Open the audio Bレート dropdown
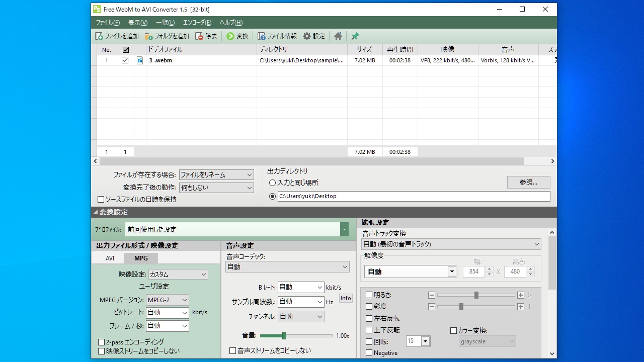This screenshot has width=644, height=362. pos(301,288)
